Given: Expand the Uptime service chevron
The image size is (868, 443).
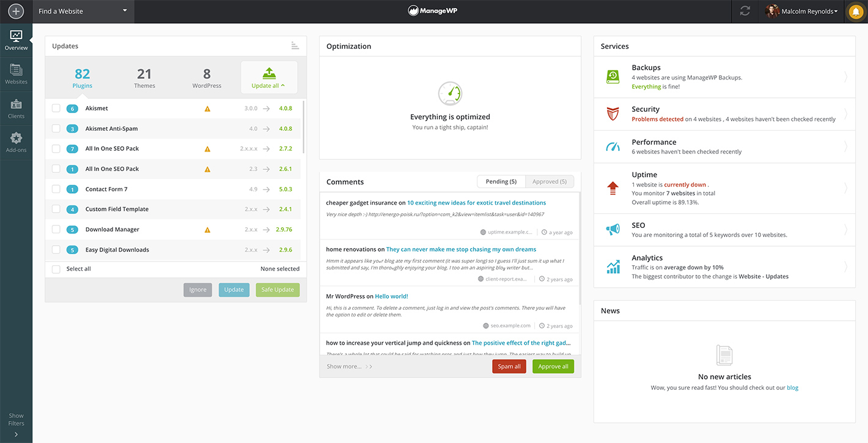Looking at the screenshot, I should tap(846, 188).
